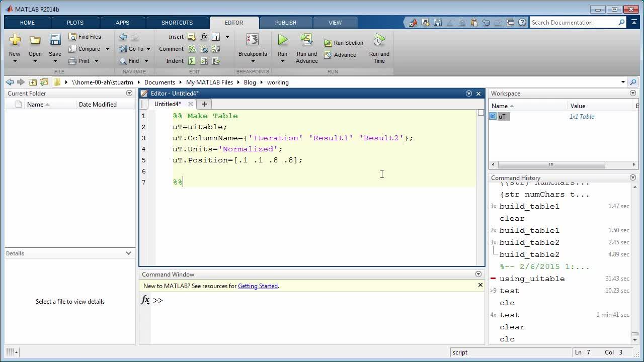The height and width of the screenshot is (362, 644).
Task: Click the quick access undo icon
Action: 486,22
